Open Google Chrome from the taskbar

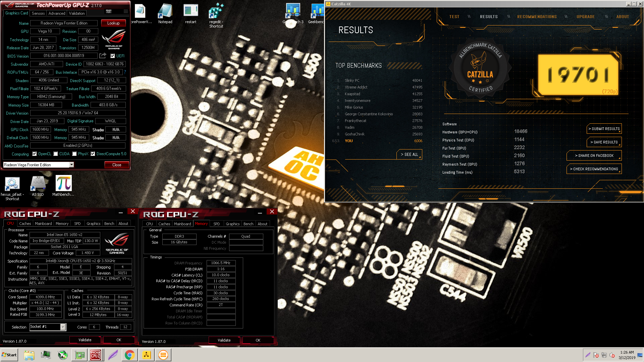coord(129,355)
